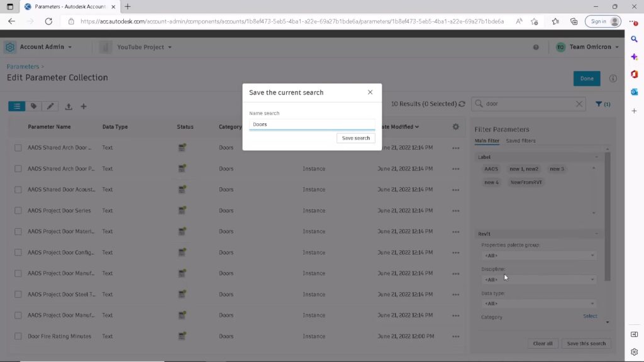The width and height of the screenshot is (644, 362).
Task: Switch to list view icon
Action: click(x=17, y=106)
